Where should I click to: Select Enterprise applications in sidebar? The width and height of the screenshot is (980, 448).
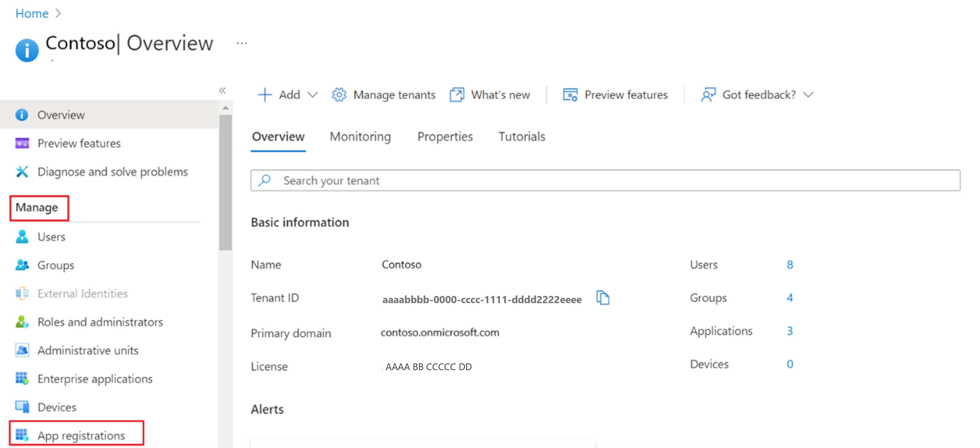tap(95, 379)
